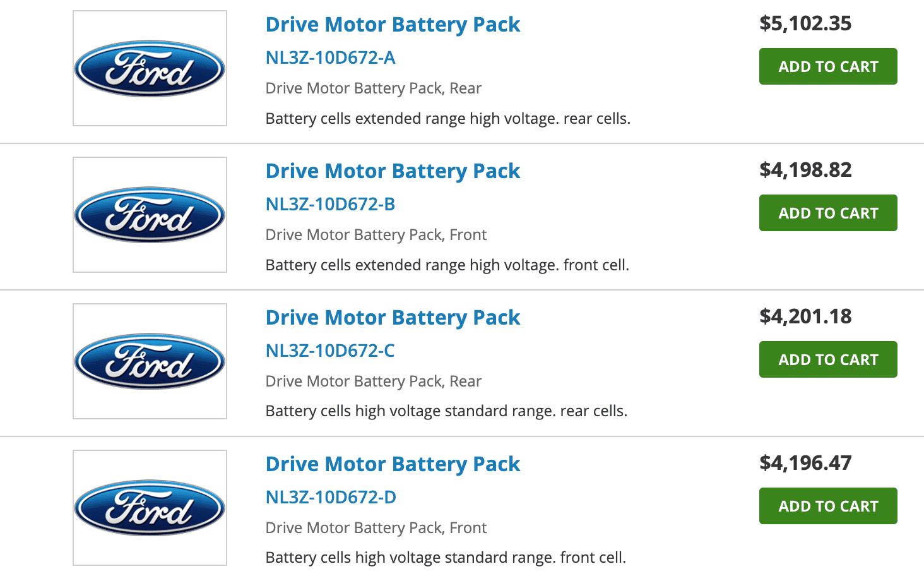Open the title link above part NL3Z-10D672-A
The height and width of the screenshot is (576, 924).
pyautogui.click(x=393, y=25)
